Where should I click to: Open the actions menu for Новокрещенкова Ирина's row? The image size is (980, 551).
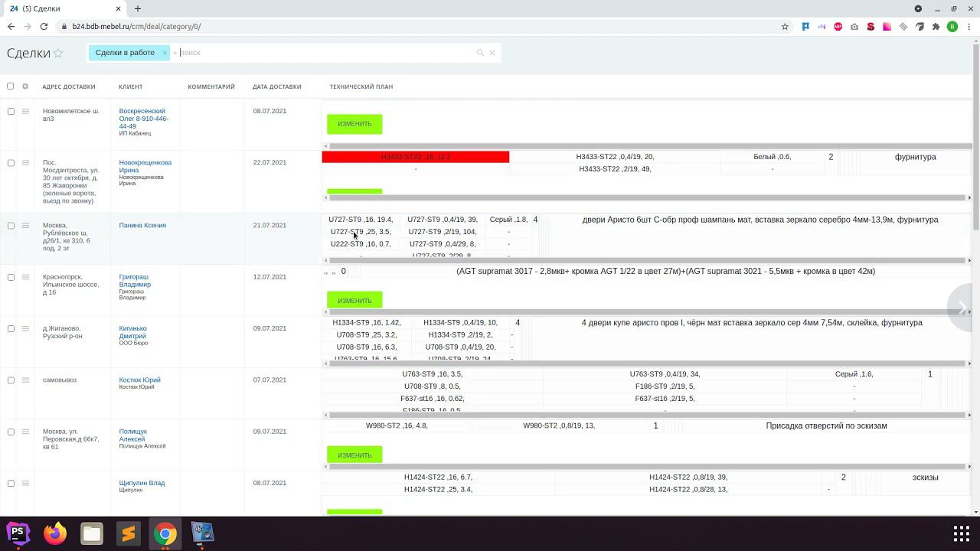click(25, 163)
